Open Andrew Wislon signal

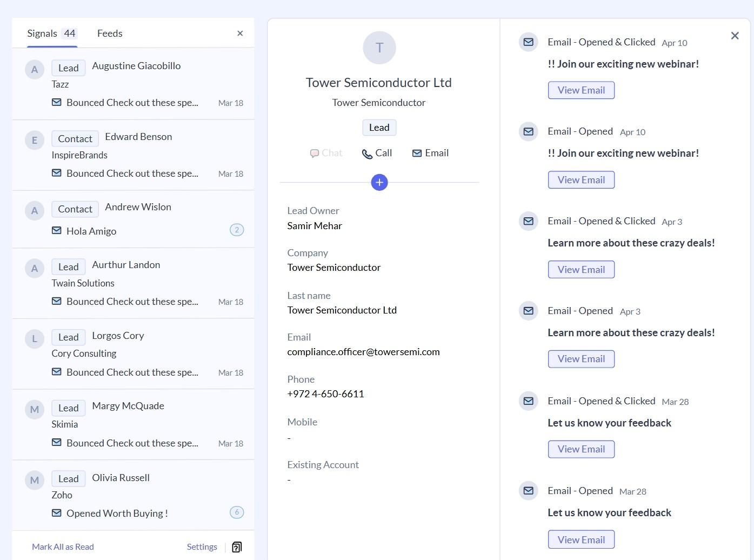click(133, 219)
